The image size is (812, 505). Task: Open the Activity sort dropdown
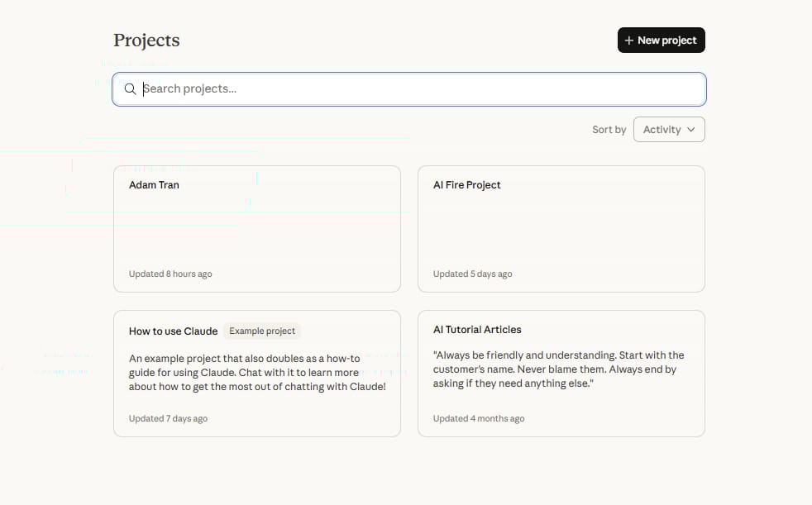(668, 129)
